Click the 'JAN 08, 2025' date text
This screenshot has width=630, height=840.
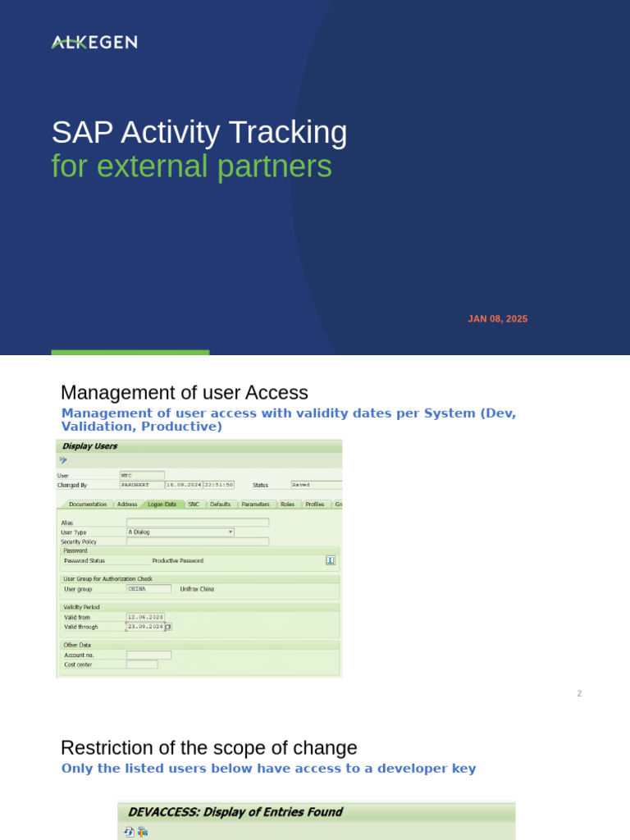coord(498,319)
